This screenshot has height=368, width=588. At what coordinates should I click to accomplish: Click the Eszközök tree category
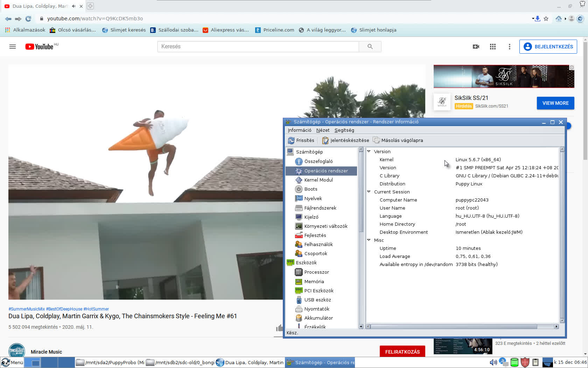tap(306, 263)
